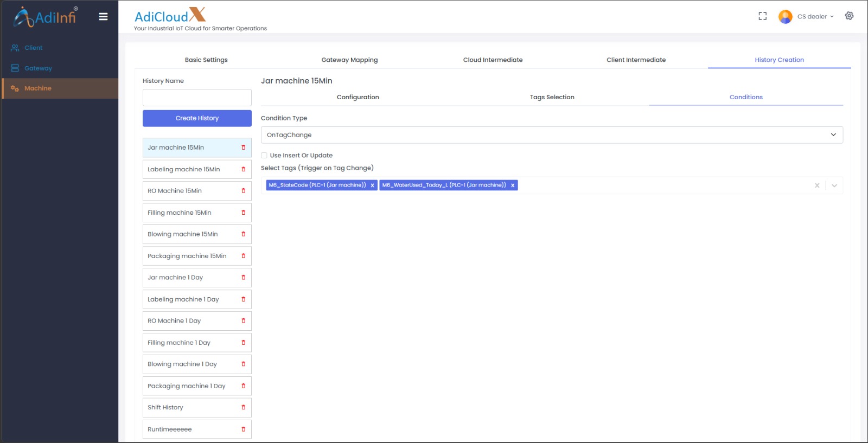Open the settings gear icon

tap(849, 16)
